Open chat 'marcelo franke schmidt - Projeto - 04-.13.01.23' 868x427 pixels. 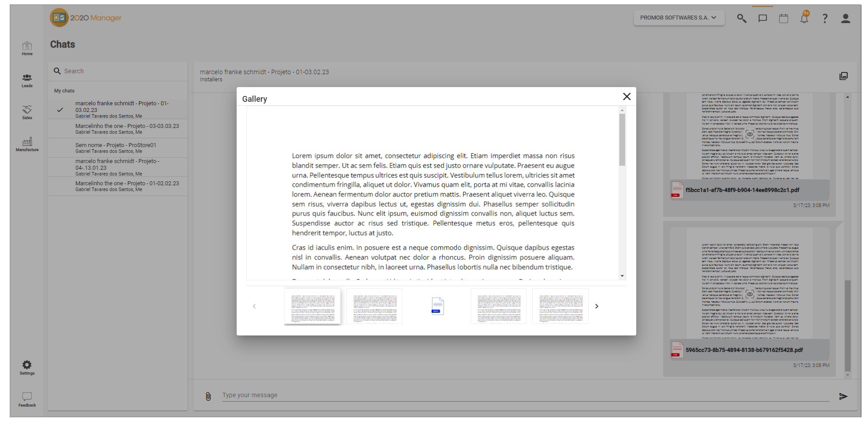[x=118, y=167]
